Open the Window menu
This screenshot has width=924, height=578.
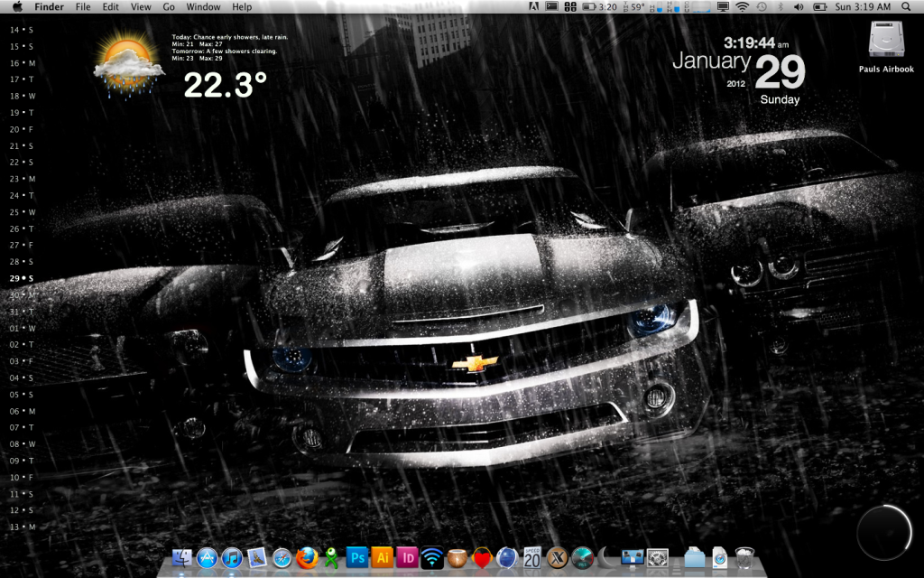click(x=203, y=6)
